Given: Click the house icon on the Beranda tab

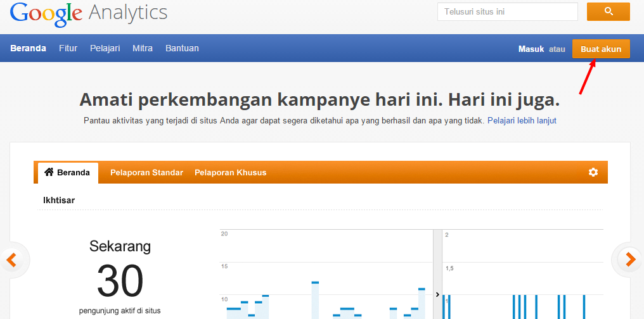Looking at the screenshot, I should pyautogui.click(x=49, y=172).
